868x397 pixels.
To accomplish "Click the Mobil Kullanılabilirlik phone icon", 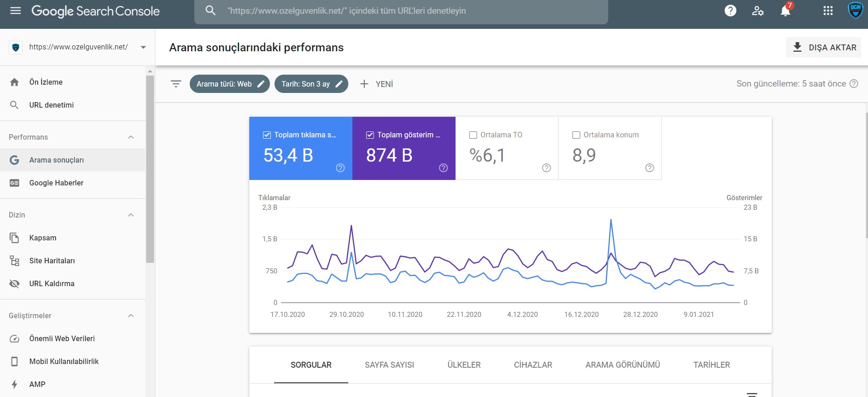I will tap(15, 361).
